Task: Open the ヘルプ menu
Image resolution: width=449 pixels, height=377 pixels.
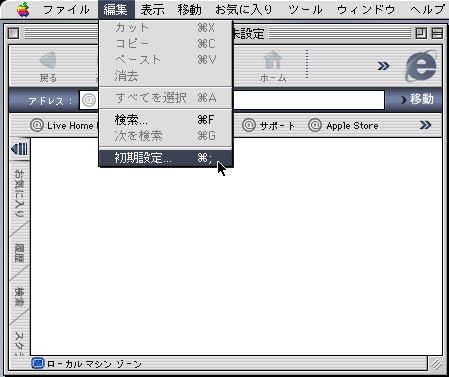Action: pos(428,9)
